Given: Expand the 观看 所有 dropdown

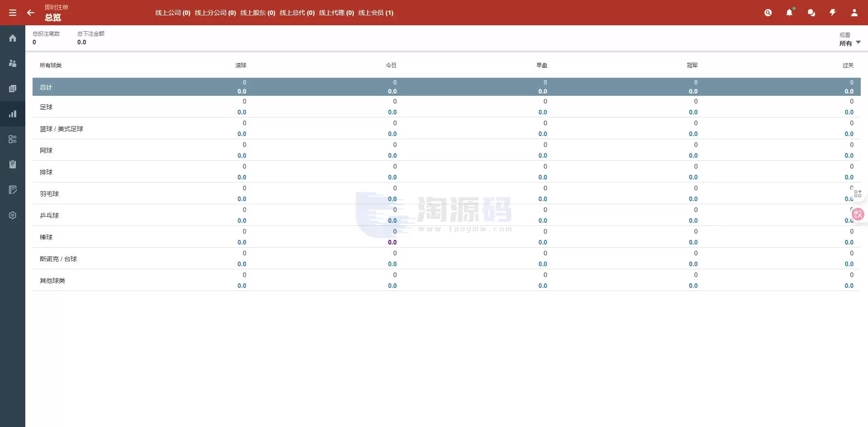Looking at the screenshot, I should pyautogui.click(x=850, y=39).
